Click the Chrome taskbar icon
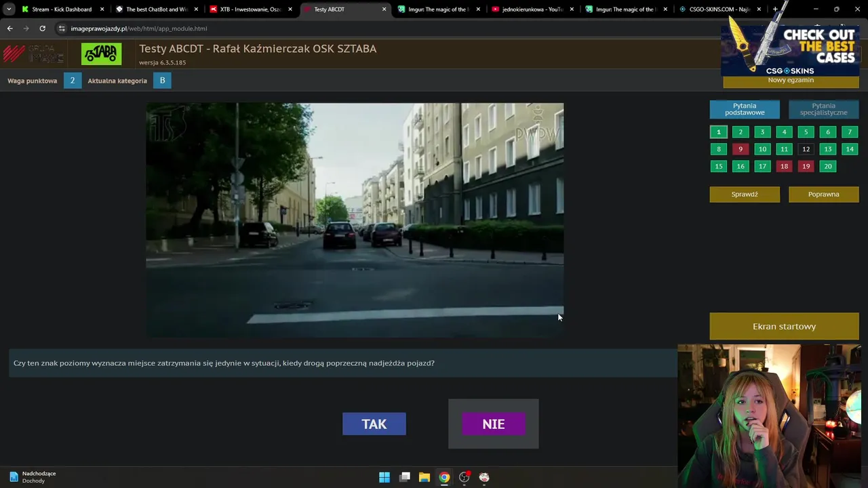Screen dimensions: 868x488 tap(444, 477)
